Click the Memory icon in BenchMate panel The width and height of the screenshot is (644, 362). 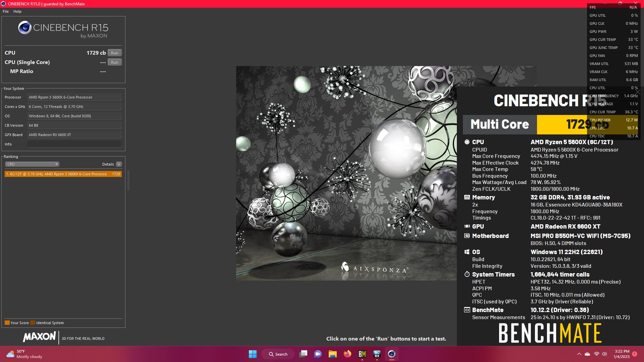coord(467,197)
